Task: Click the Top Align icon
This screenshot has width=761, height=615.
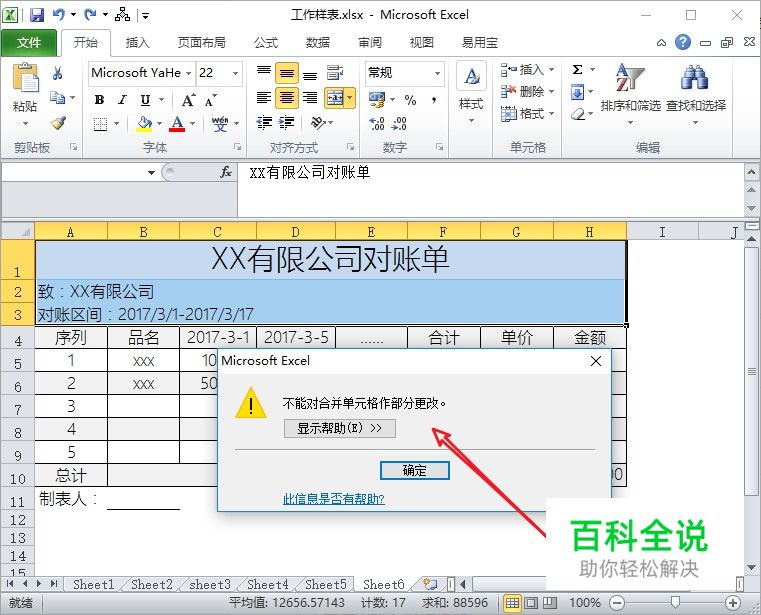Action: (264, 73)
